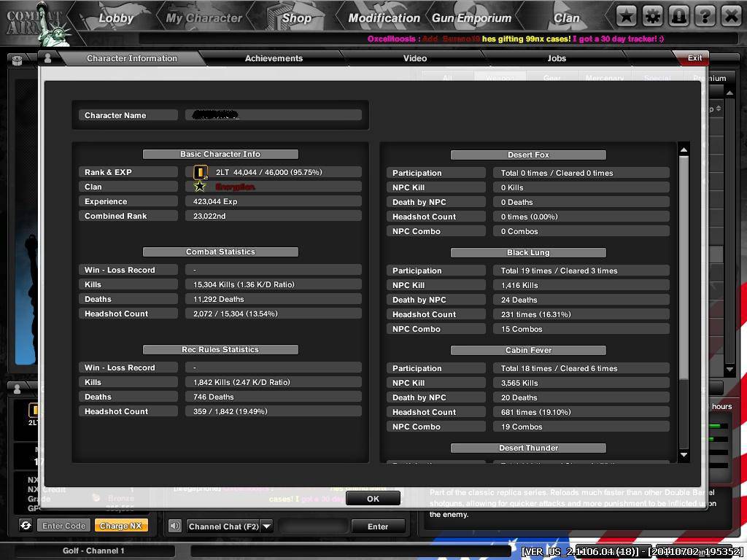Switch to the Jobs tab
The width and height of the screenshot is (747, 560).
pyautogui.click(x=557, y=58)
